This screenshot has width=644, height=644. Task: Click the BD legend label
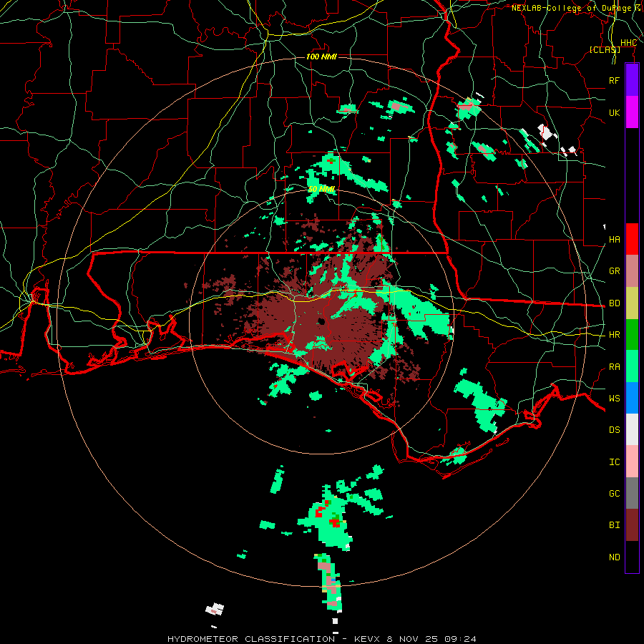(615, 303)
